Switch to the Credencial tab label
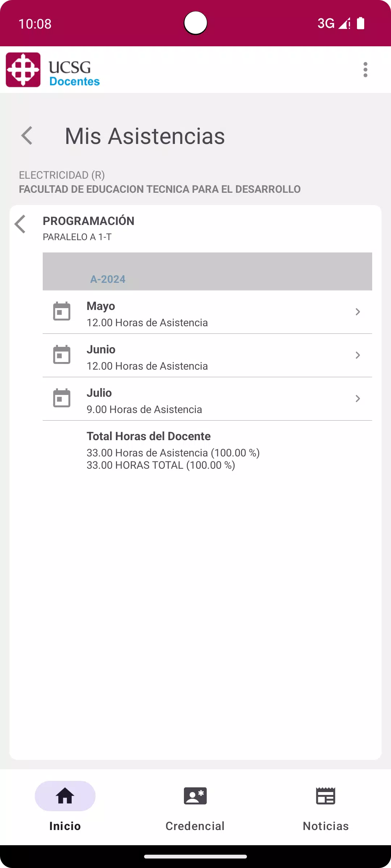The width and height of the screenshot is (391, 868). tap(195, 826)
